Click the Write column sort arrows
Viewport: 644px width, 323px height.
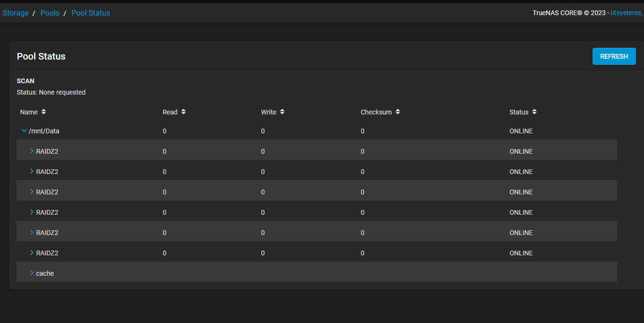(282, 112)
